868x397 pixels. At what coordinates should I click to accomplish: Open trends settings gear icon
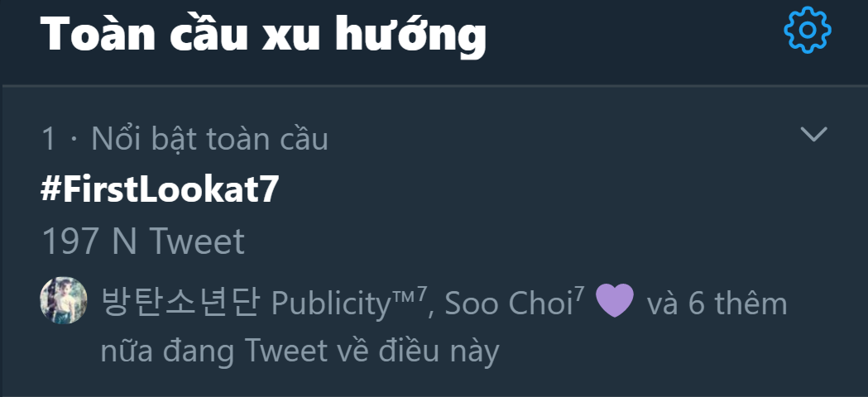pos(807,30)
